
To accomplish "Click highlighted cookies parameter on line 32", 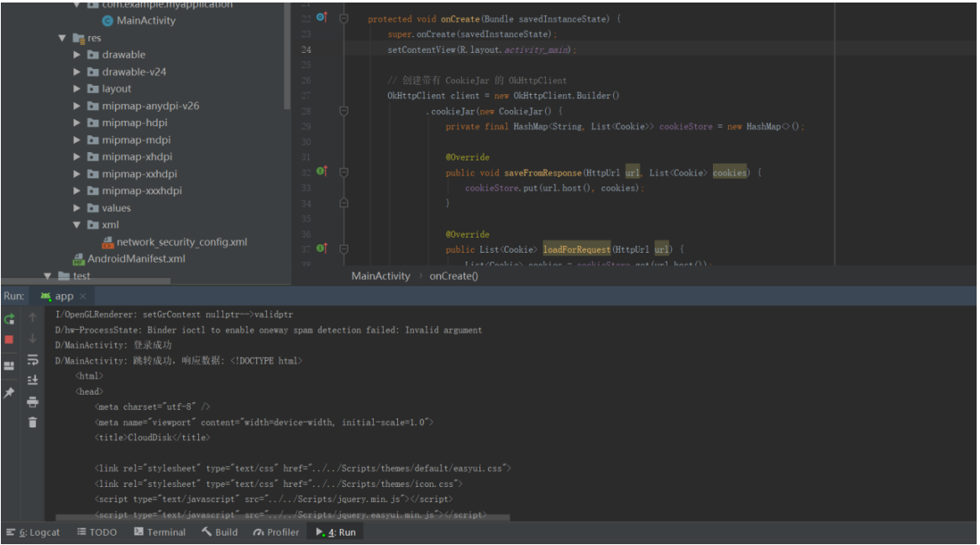I will pyautogui.click(x=730, y=172).
